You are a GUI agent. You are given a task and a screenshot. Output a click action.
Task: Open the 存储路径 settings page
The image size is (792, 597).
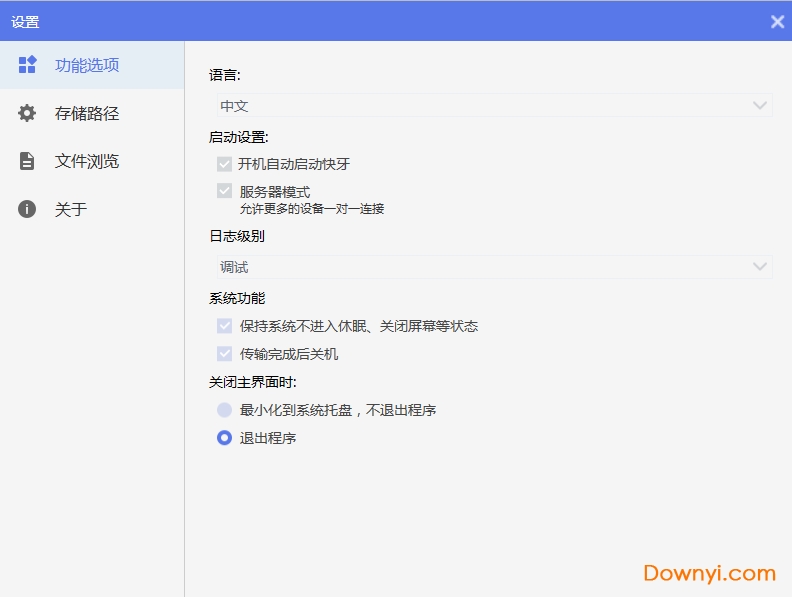[x=87, y=113]
